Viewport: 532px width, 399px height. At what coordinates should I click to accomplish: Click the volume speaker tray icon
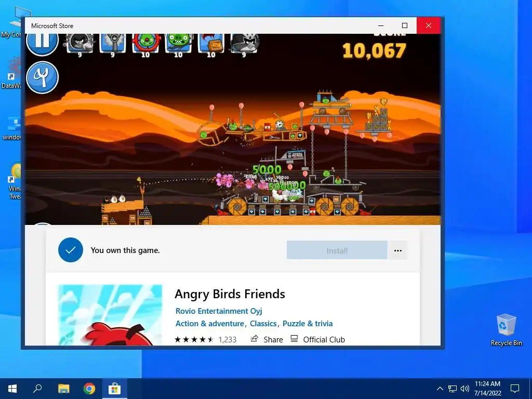465,389
